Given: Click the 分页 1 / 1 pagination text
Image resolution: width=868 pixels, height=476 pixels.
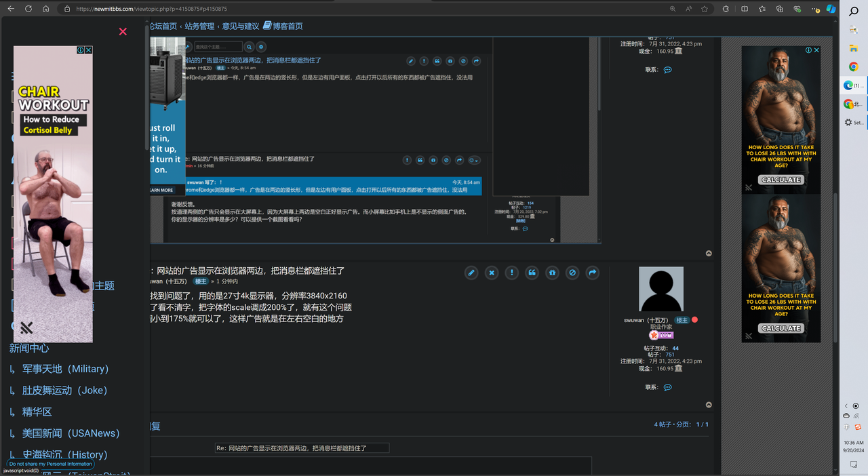Looking at the screenshot, I should pyautogui.click(x=692, y=424).
